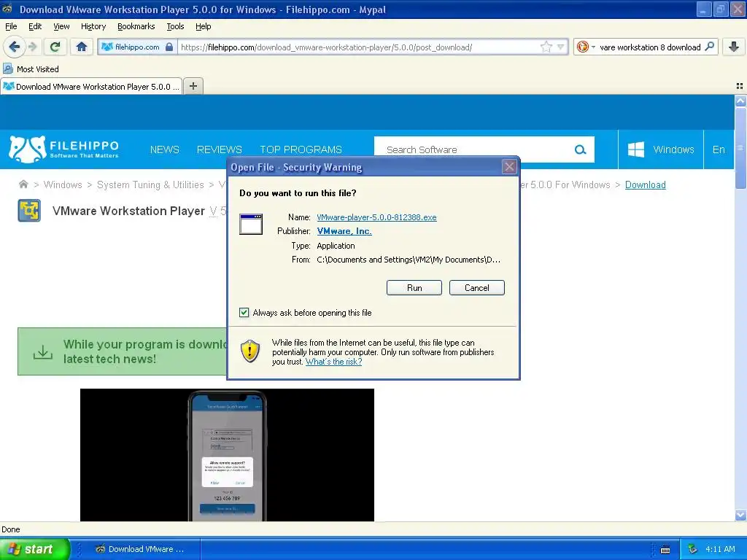This screenshot has width=747, height=560.
Task: Click the page scrollbar down arrow
Action: point(740,516)
